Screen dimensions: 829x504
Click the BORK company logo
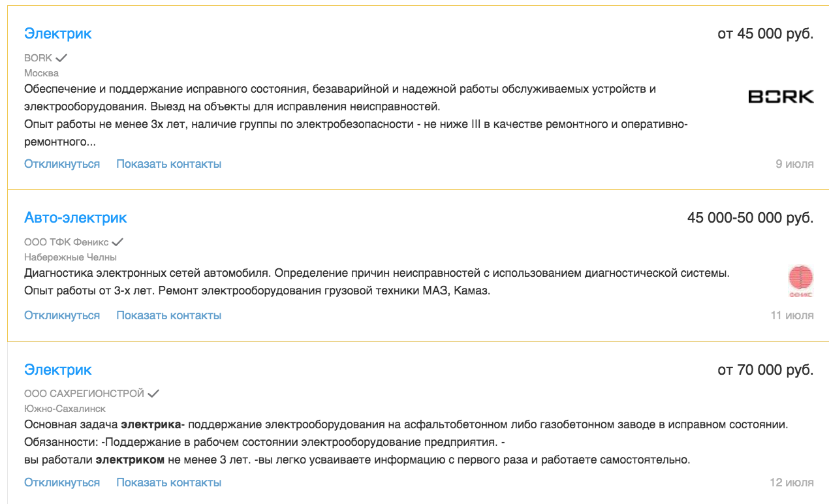point(781,97)
